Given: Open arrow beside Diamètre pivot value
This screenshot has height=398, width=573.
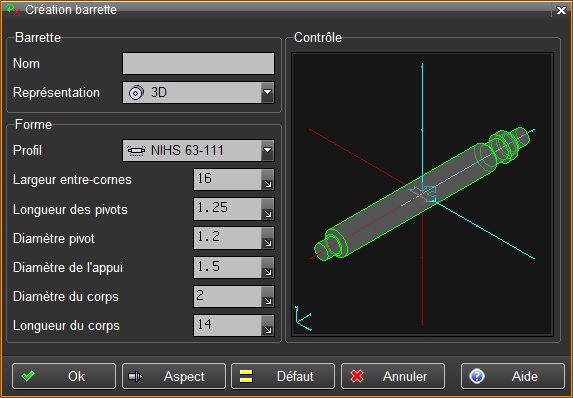Looking at the screenshot, I should [268, 238].
